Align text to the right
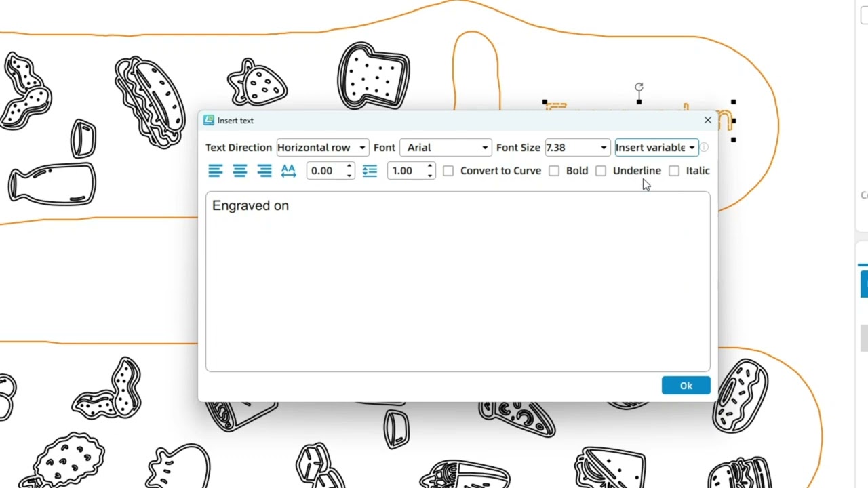 click(264, 171)
